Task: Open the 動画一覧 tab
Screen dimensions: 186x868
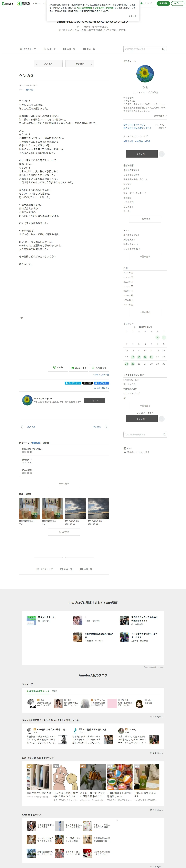Action: pos(89,49)
